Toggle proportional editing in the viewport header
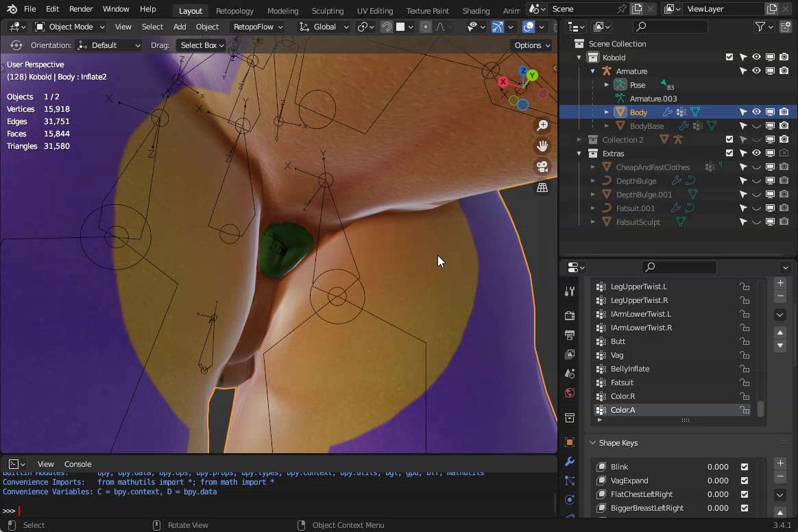This screenshot has height=532, width=798. pos(426,27)
